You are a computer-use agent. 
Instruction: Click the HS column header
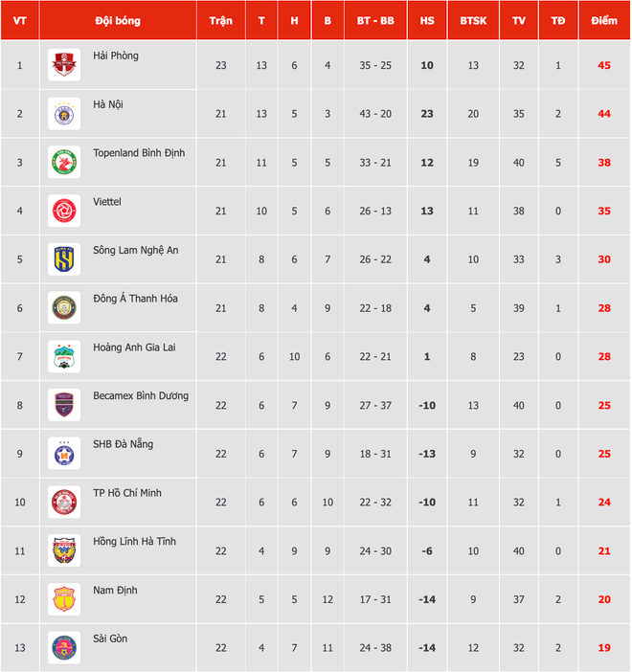pos(427,20)
